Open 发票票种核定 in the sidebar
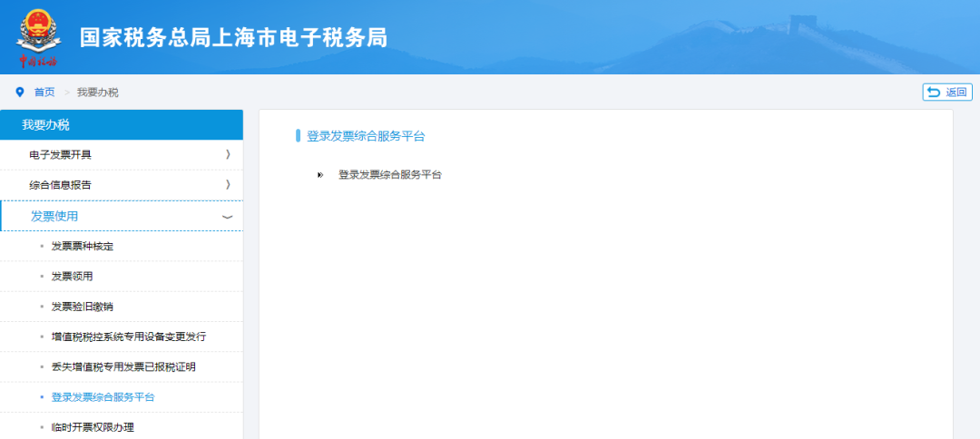 [x=83, y=247]
